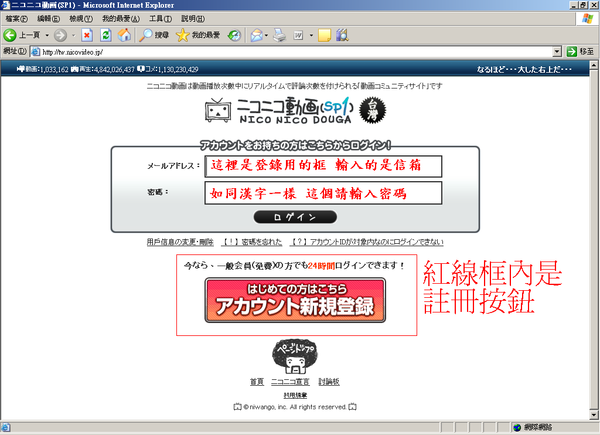Click the scrollbar up arrow
The image size is (600, 435).
pyautogui.click(x=594, y=65)
